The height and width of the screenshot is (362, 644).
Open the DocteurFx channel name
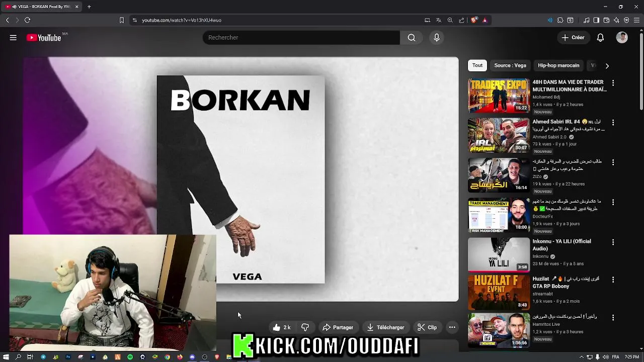(x=543, y=217)
